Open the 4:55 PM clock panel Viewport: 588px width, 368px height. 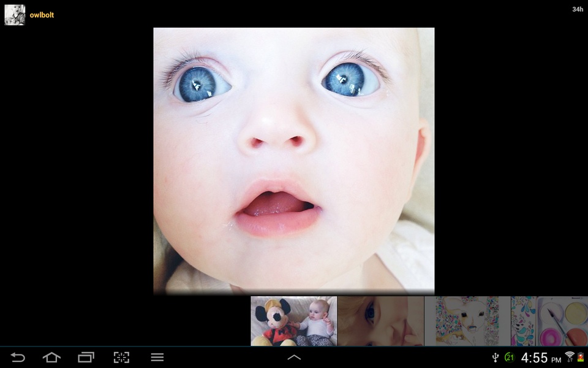[x=541, y=358]
